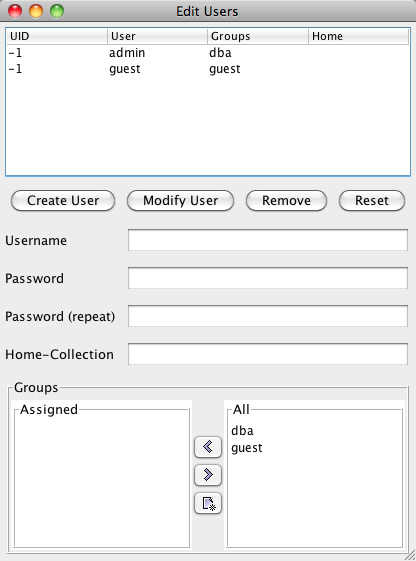Screen dimensions: 416x561
Task: Select dba in the All groups list
Action: [x=242, y=430]
